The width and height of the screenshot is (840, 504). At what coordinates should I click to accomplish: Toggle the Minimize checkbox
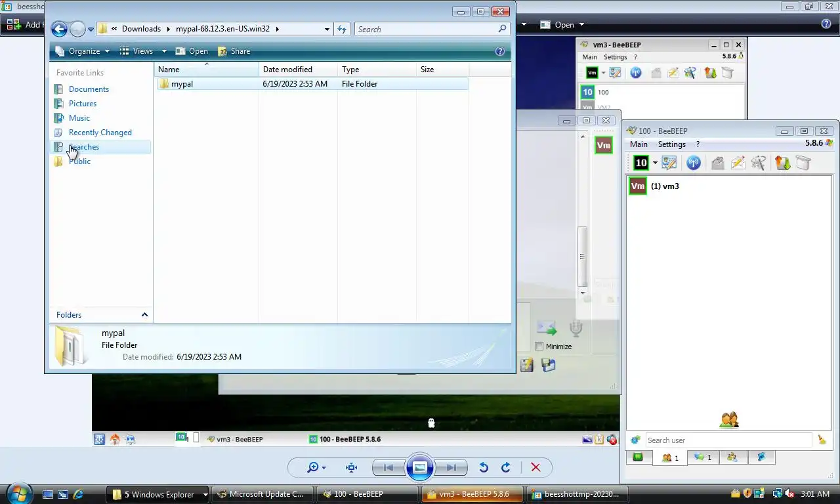(539, 346)
